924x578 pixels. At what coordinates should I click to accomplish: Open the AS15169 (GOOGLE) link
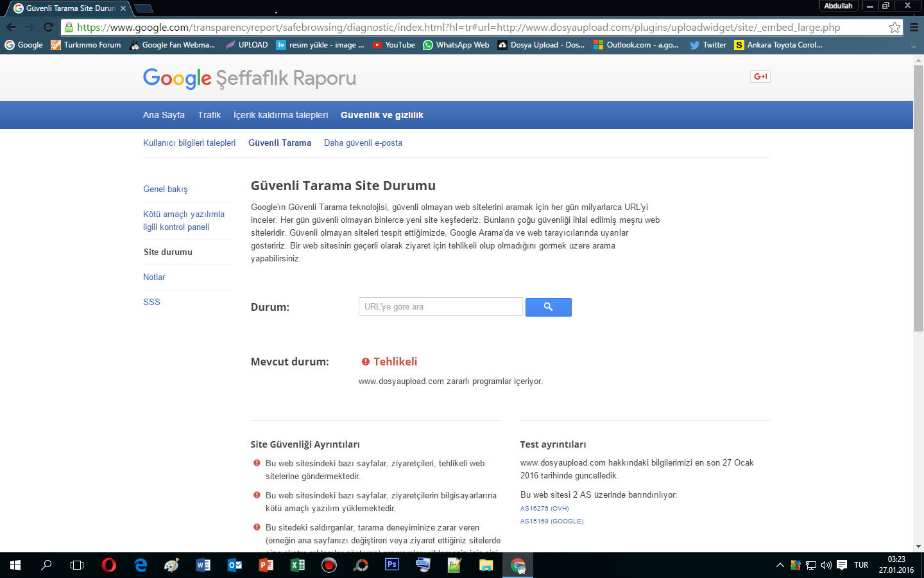[552, 521]
